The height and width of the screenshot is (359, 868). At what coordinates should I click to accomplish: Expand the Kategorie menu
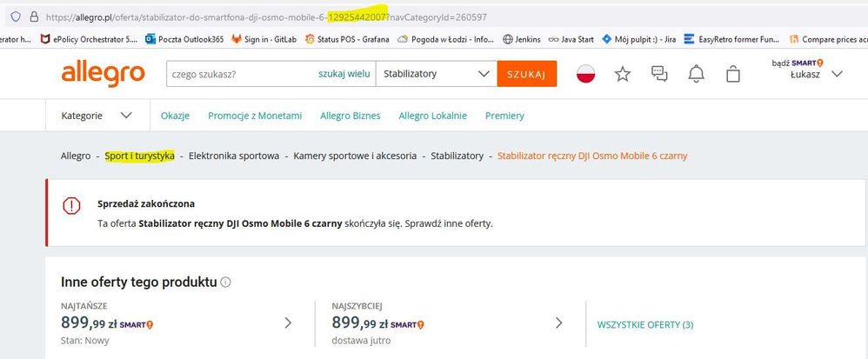(x=97, y=116)
